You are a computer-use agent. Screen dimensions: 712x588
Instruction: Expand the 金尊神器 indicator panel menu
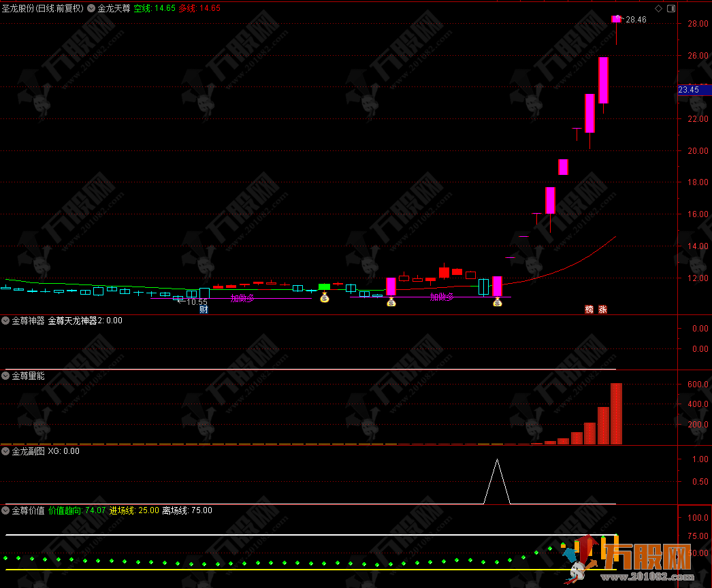[x=5, y=321]
